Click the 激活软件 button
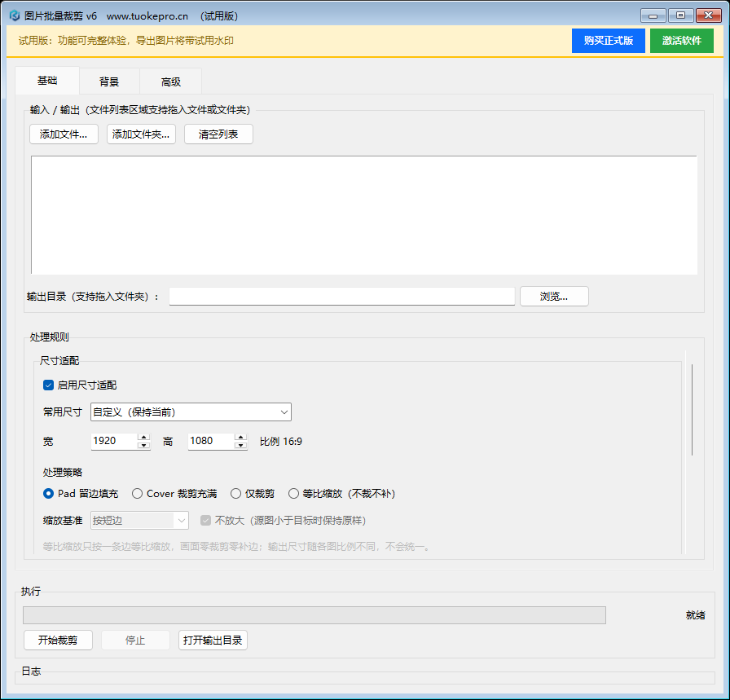 coord(682,41)
